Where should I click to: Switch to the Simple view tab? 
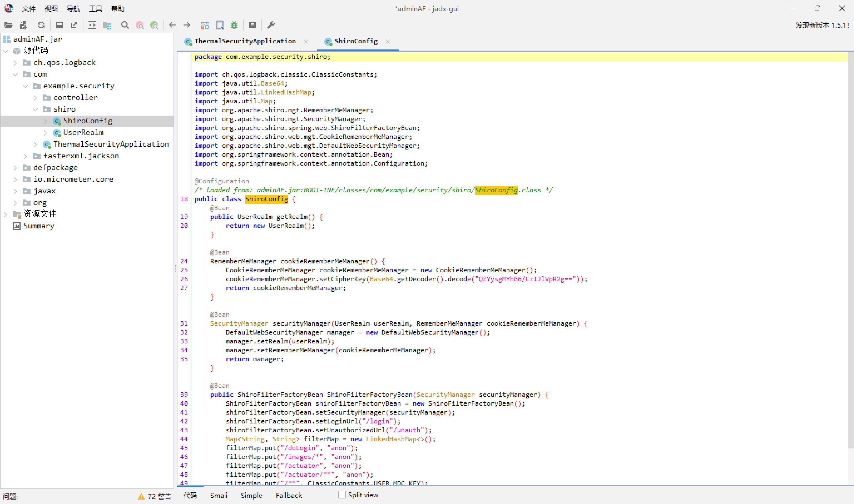tap(251, 495)
